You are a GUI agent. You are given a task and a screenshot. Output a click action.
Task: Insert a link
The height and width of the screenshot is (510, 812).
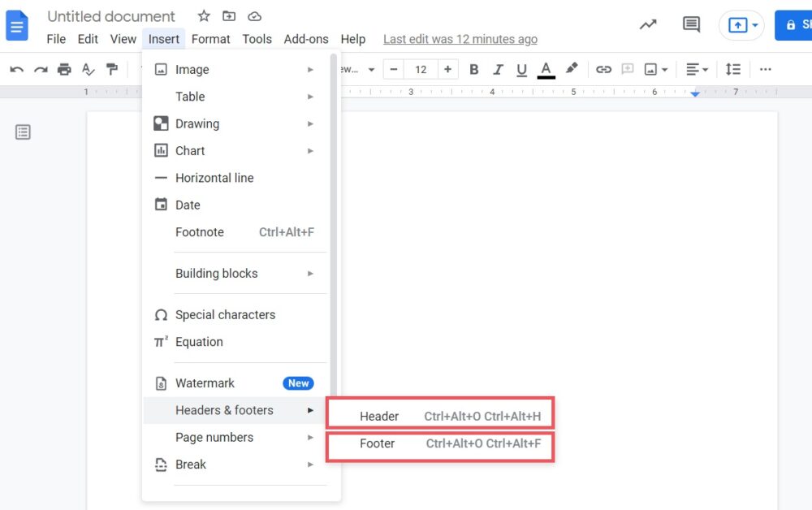coord(604,69)
